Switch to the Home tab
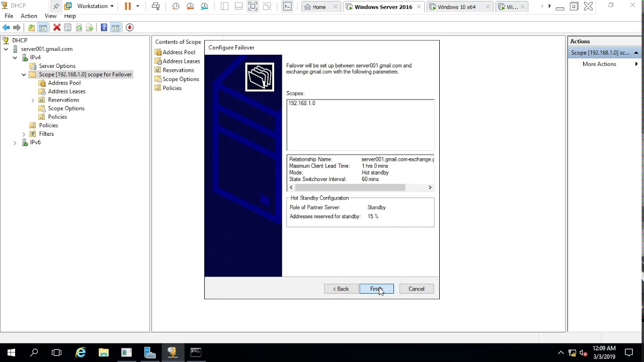Image resolution: width=644 pixels, height=362 pixels. click(x=320, y=7)
